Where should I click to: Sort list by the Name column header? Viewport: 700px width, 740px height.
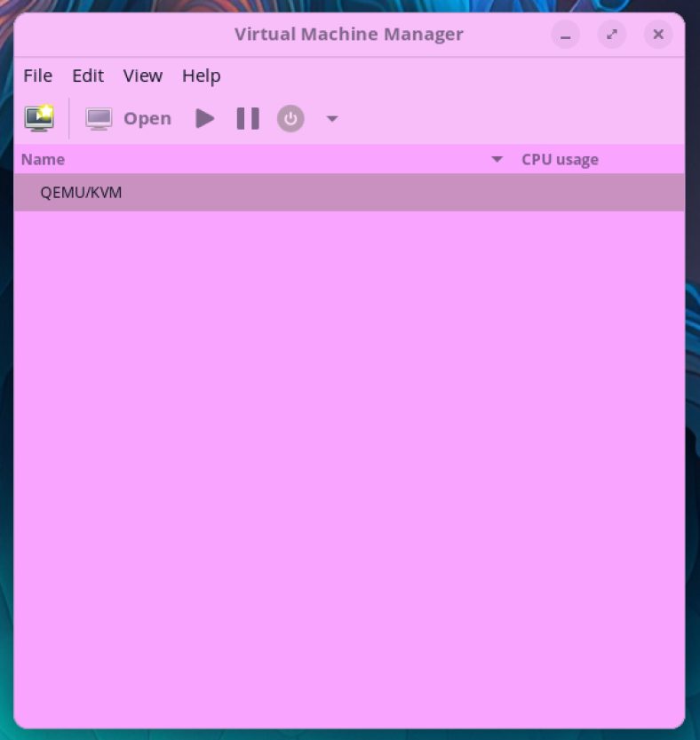click(44, 160)
